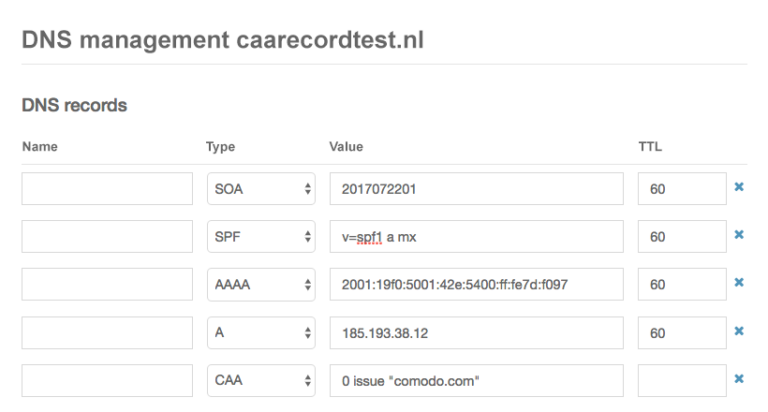Screen dimensions: 768x412
Task: Click the Name field of A record
Action: point(107,332)
